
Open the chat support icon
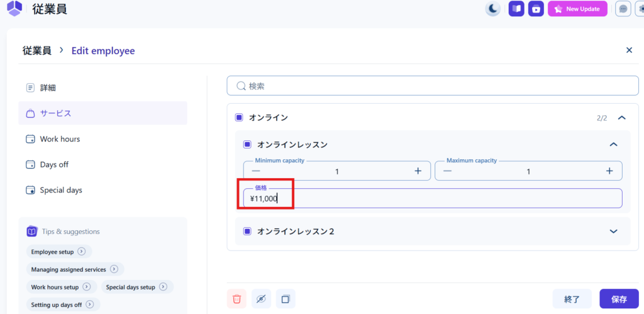(x=623, y=9)
